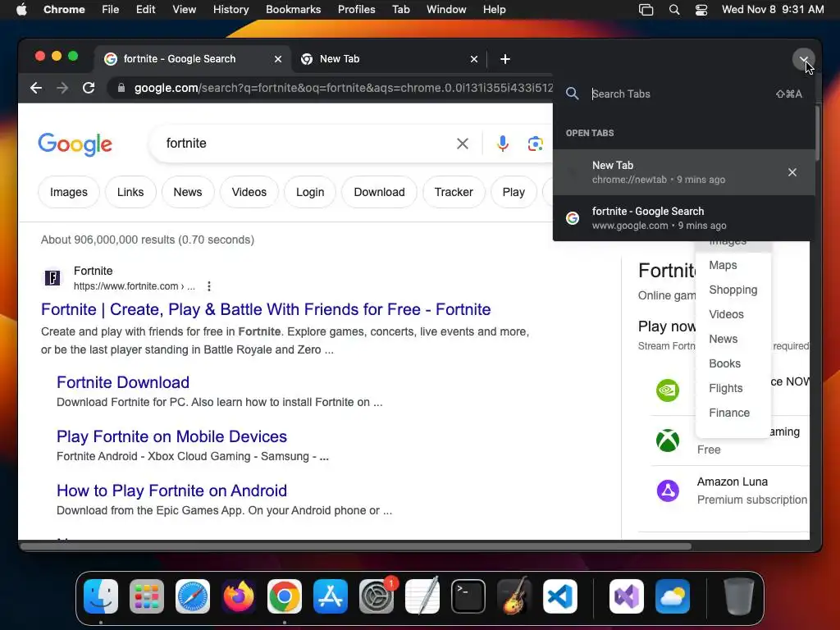The height and width of the screenshot is (630, 840).
Task: Select the Login filter chip
Action: click(x=310, y=192)
